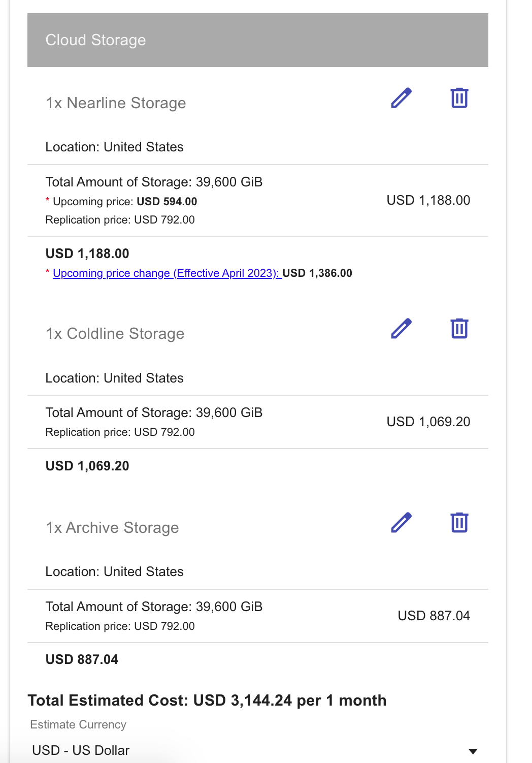Click the Archive Storage pencil icon
Viewport: 532px width, 763px height.
tap(401, 523)
